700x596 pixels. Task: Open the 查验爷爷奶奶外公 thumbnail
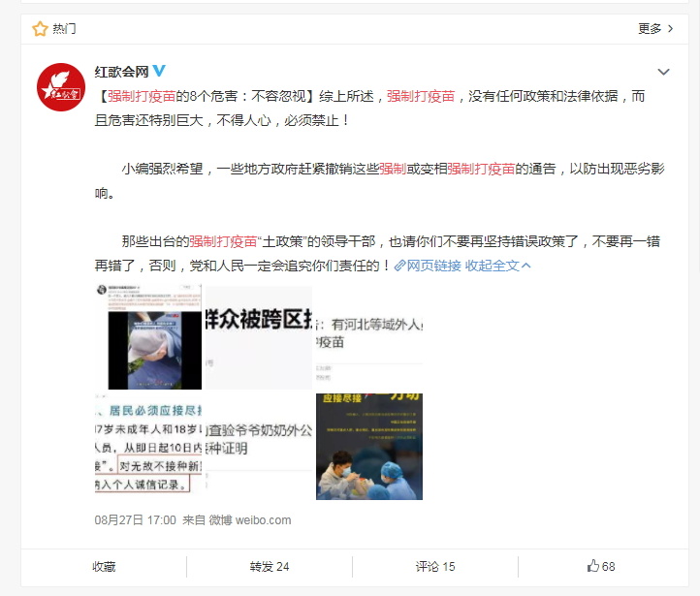259,447
